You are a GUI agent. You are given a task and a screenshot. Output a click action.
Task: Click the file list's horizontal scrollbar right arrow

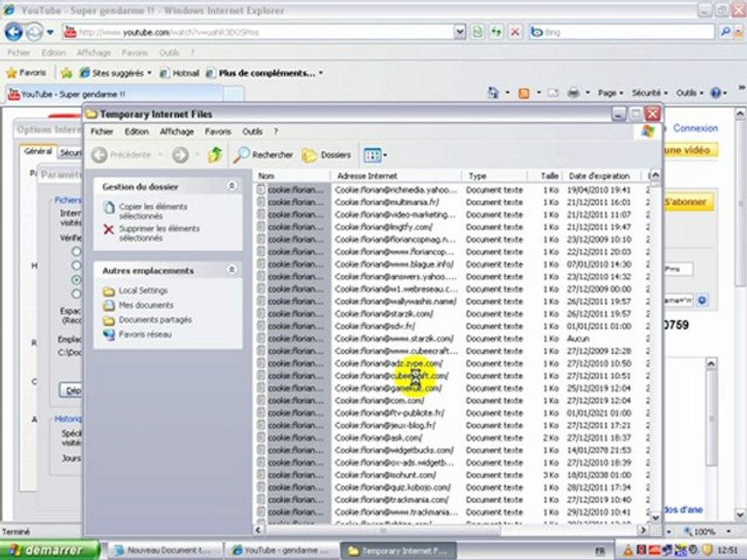tap(644, 530)
